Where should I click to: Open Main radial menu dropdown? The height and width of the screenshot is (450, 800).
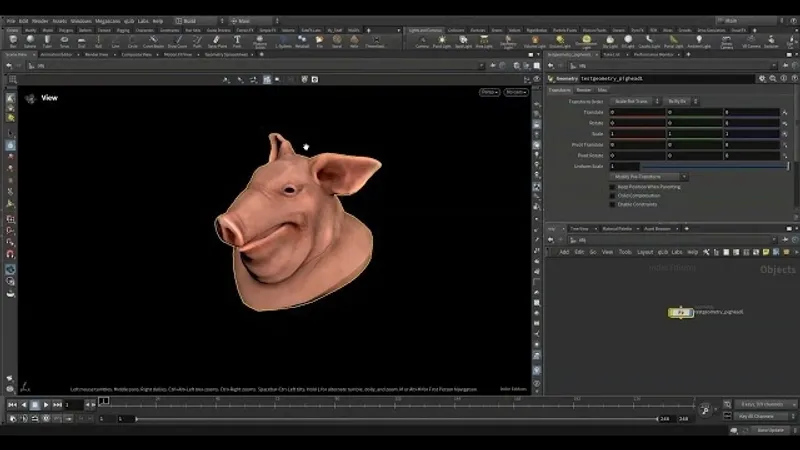point(254,21)
